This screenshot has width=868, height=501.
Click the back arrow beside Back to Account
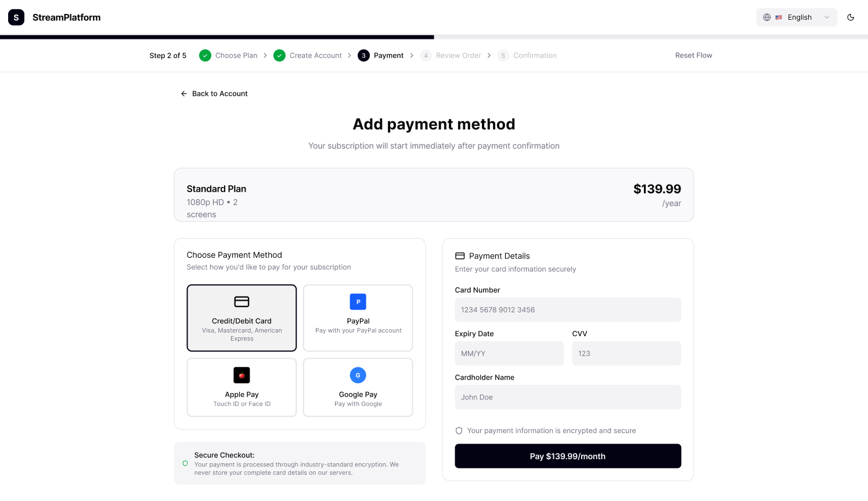coord(183,93)
